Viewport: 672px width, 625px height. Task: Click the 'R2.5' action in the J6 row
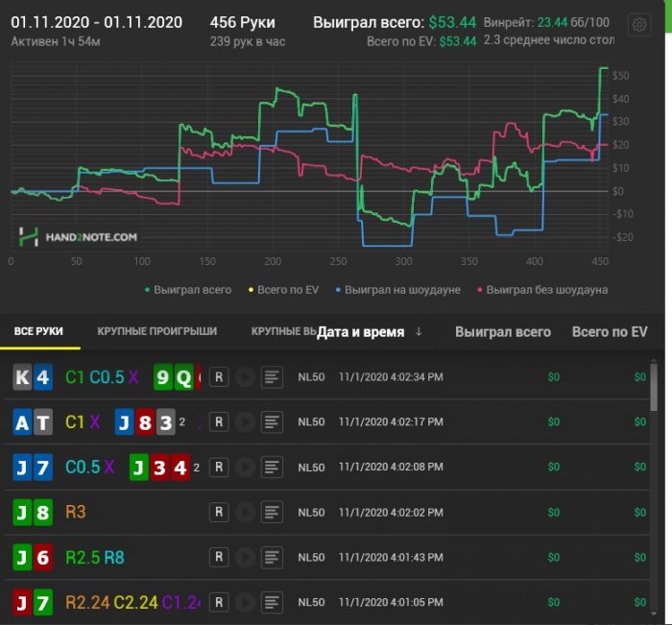(83, 557)
